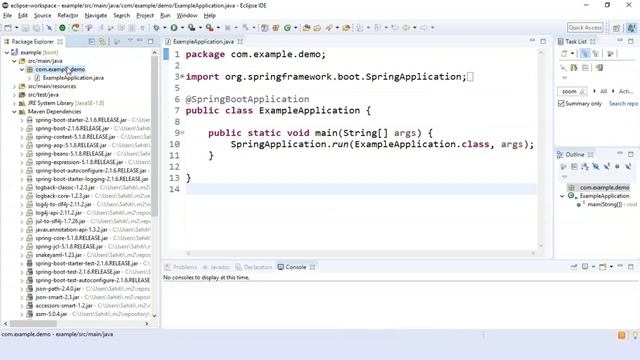Click the Debug bug icon
This screenshot has height=360, width=640.
coord(156,28)
